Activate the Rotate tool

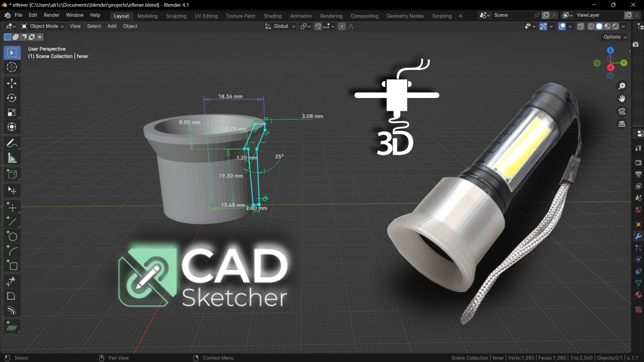click(12, 98)
